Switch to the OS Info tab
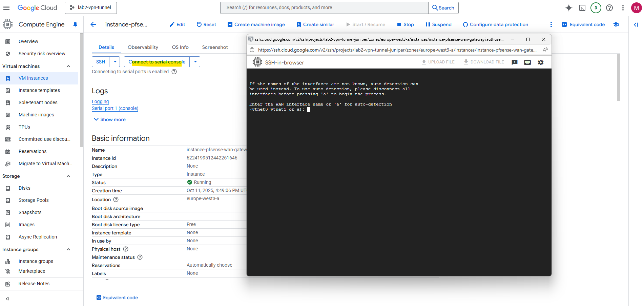The image size is (644, 306). pos(180,47)
